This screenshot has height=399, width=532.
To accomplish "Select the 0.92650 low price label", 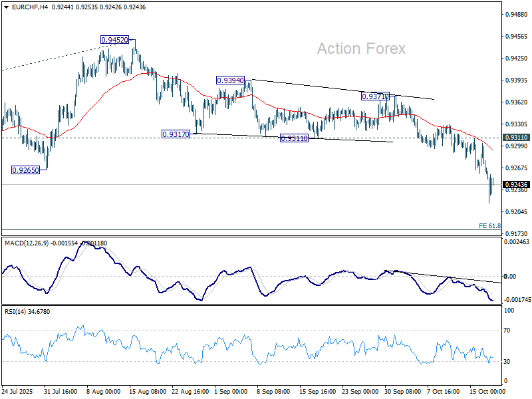I will click(26, 170).
